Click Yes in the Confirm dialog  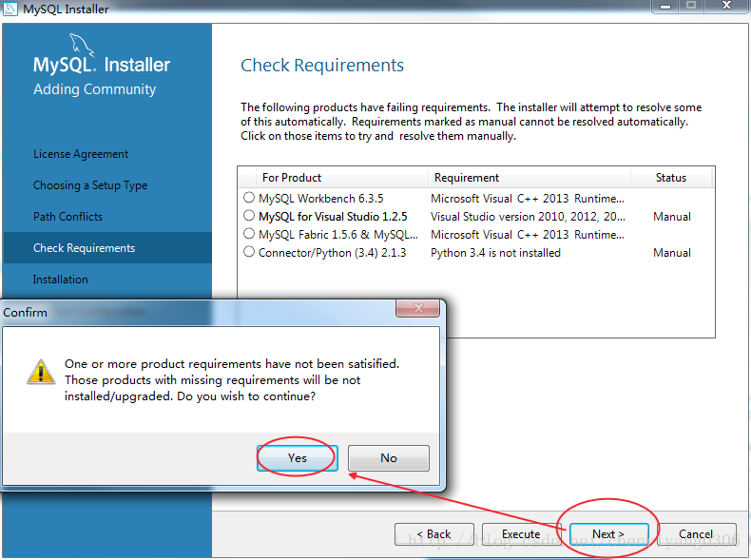[297, 458]
